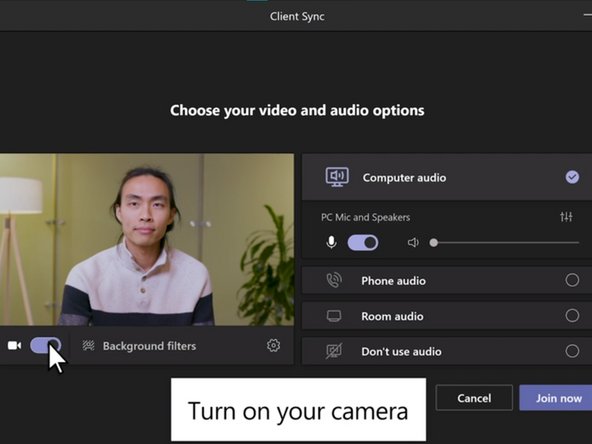Screen dimensions: 592x444
Task: Select Don't use audio radio button
Action: tap(572, 351)
